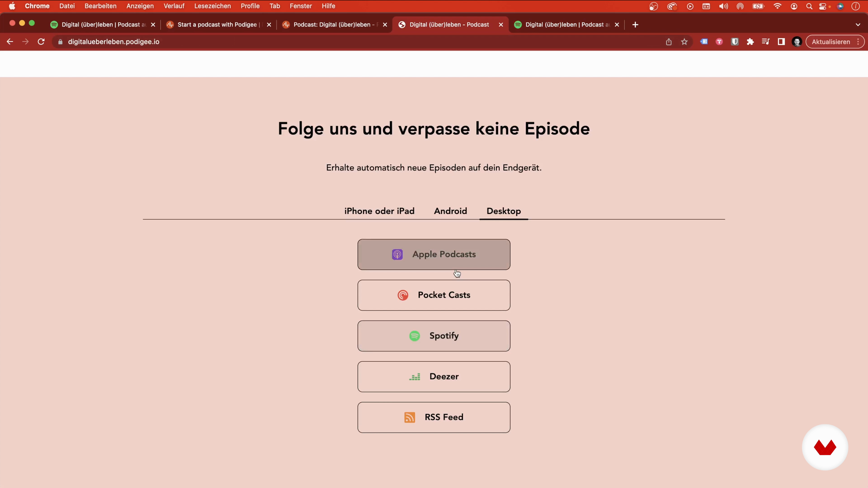This screenshot has width=868, height=488.
Task: Open the Pocket Casts subscribe button
Action: tap(434, 295)
